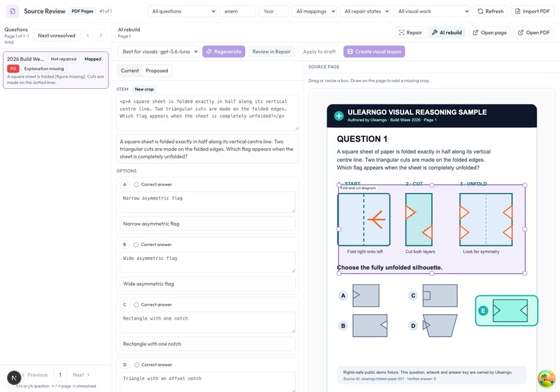
Task: Click the red P0 priority badge
Action: 13,69
